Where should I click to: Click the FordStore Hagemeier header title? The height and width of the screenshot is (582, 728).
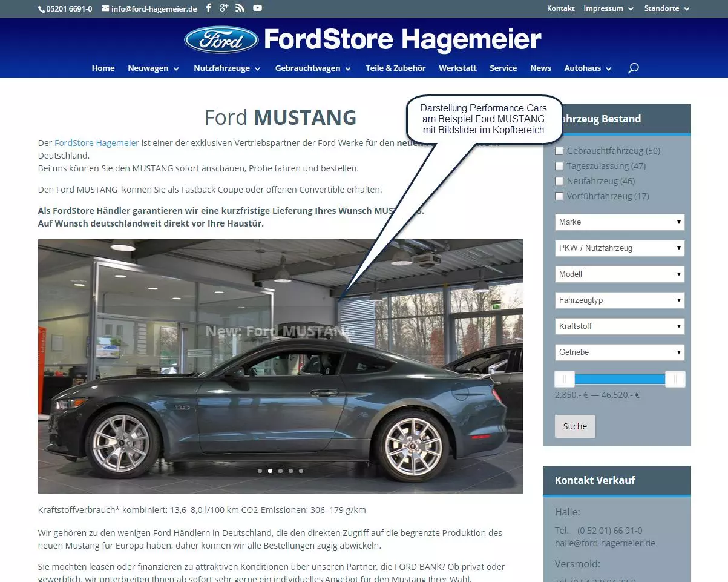402,41
